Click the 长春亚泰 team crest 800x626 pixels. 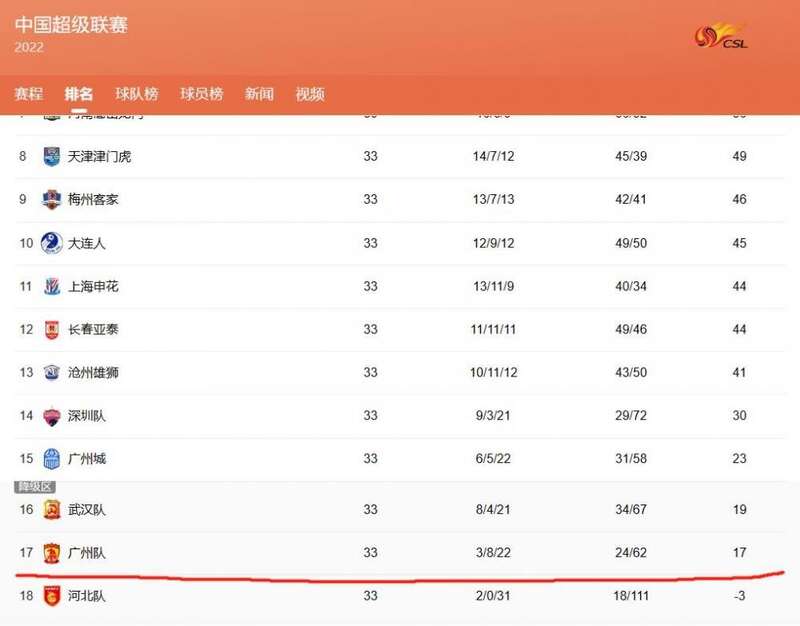[52, 330]
